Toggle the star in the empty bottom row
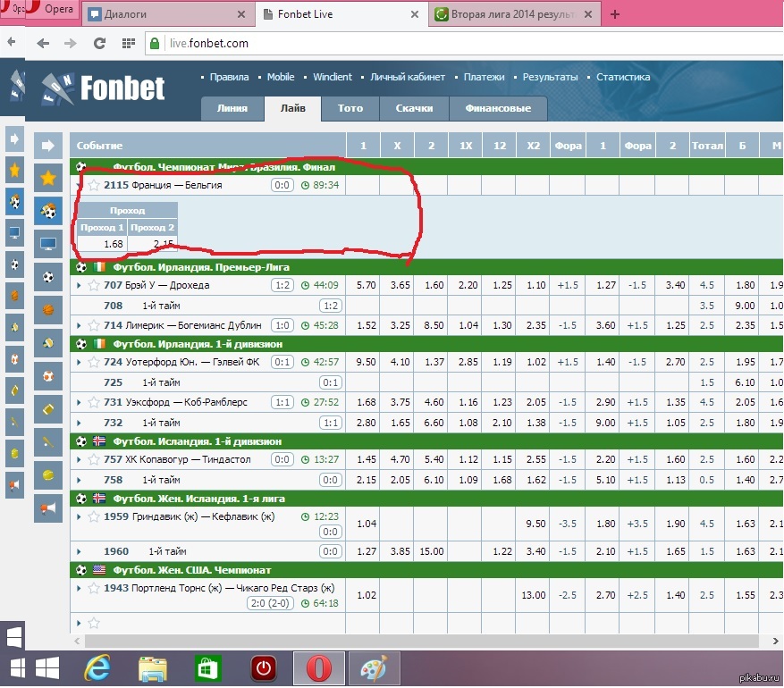This screenshot has width=784, height=688. (x=94, y=623)
